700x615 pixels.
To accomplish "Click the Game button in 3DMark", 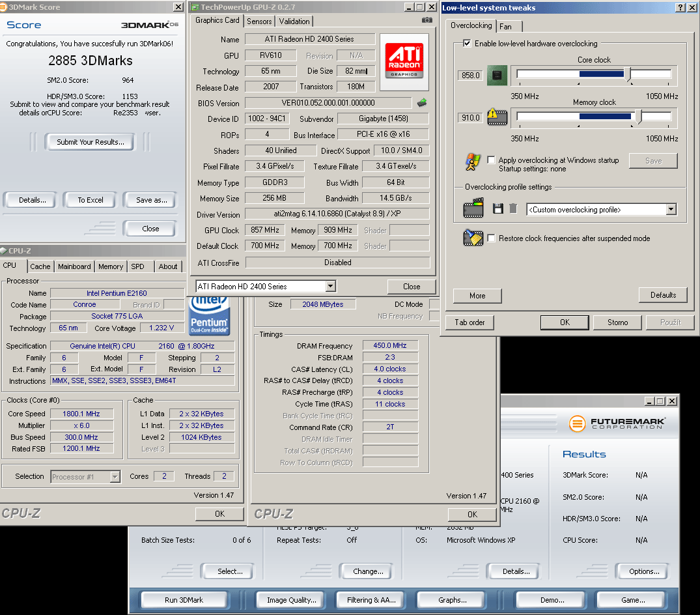I will click(632, 600).
